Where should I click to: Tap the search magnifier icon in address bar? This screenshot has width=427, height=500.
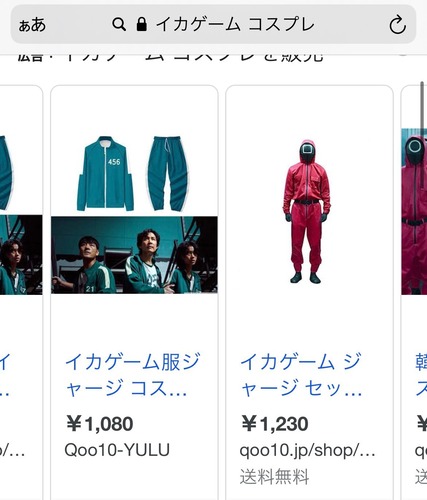(x=119, y=24)
